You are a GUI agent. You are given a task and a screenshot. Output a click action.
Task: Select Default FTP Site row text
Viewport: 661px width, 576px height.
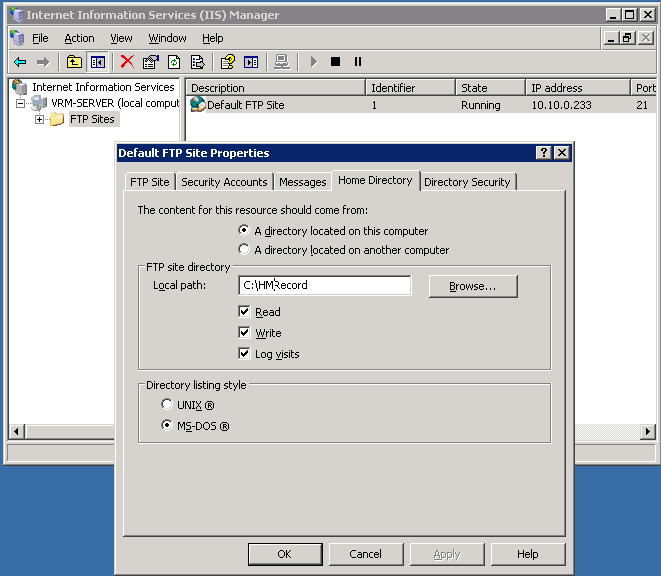[x=246, y=105]
